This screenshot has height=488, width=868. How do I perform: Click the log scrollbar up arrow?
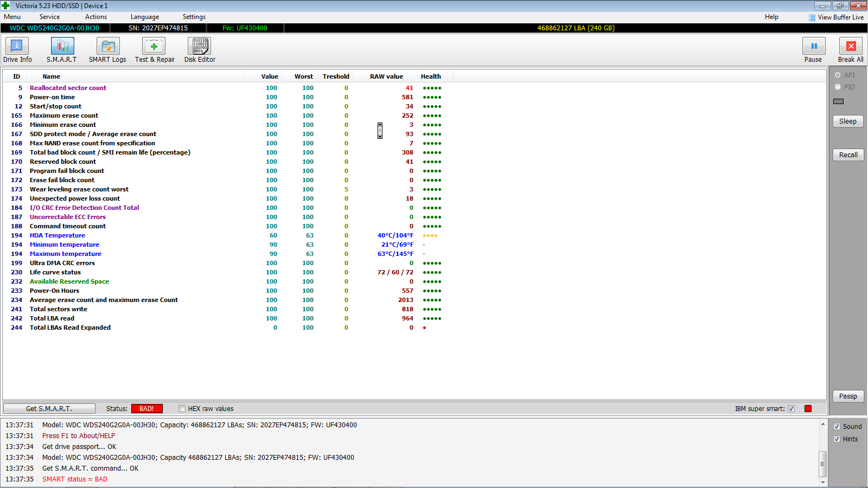pyautogui.click(x=823, y=424)
